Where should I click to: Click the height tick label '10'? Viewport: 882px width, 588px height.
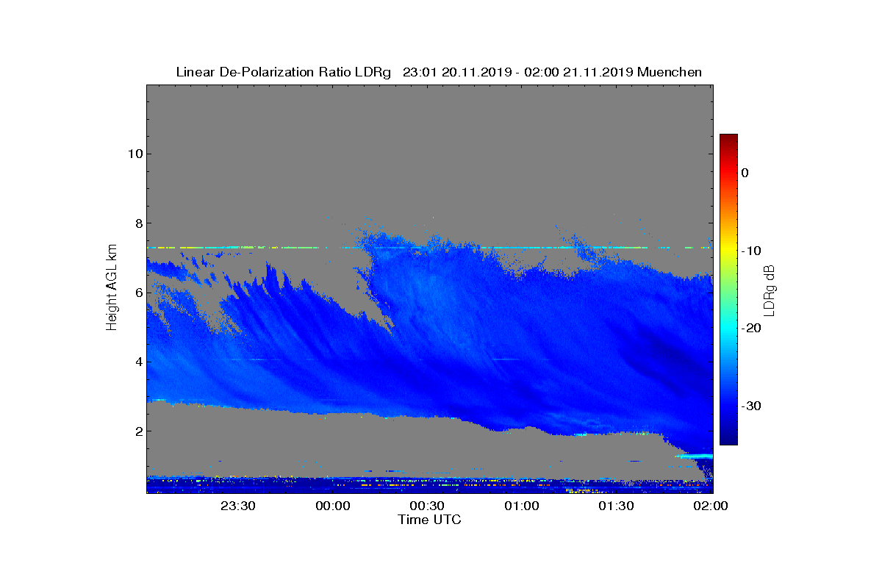click(134, 154)
